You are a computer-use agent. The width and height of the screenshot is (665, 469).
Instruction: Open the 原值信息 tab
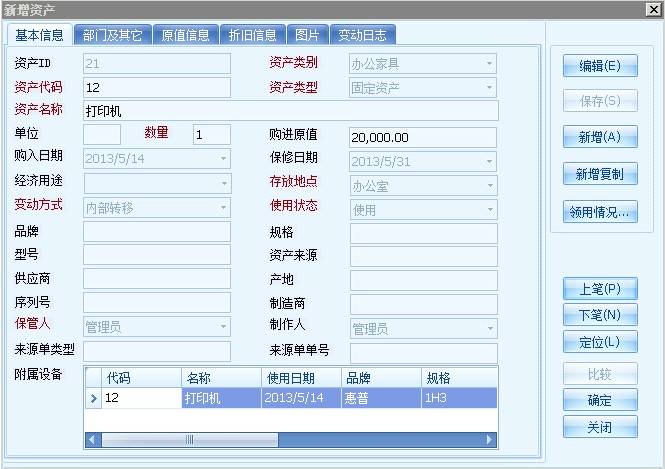point(186,35)
